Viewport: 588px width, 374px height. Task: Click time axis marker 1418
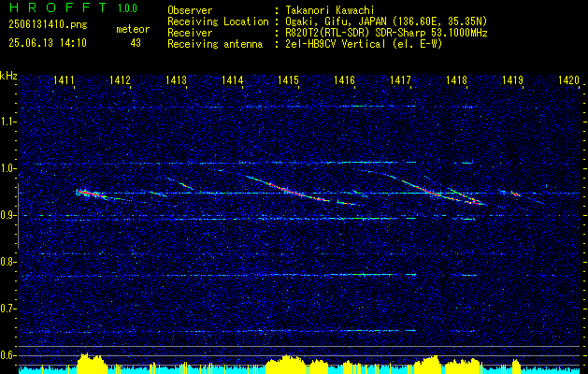(x=457, y=79)
